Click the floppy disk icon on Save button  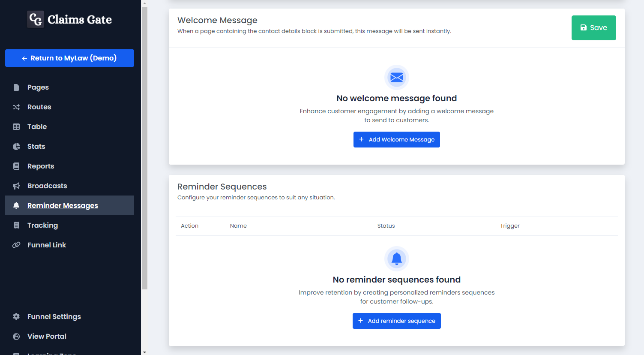584,27
